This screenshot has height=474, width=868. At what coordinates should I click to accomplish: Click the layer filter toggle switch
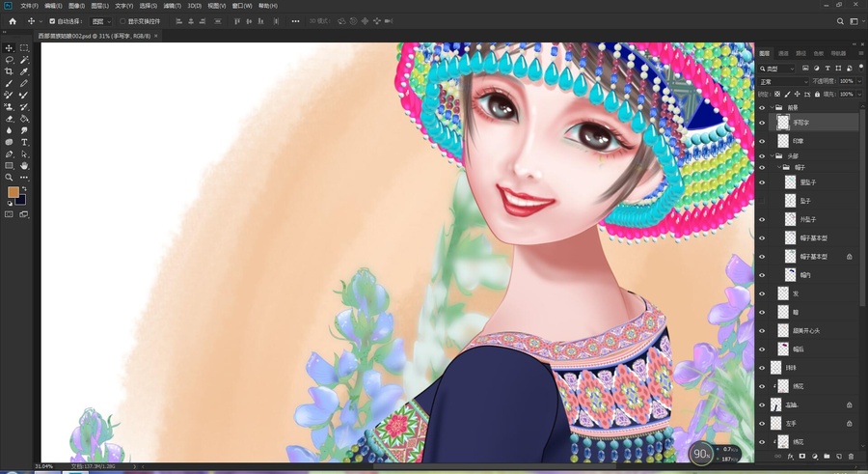coord(861,67)
